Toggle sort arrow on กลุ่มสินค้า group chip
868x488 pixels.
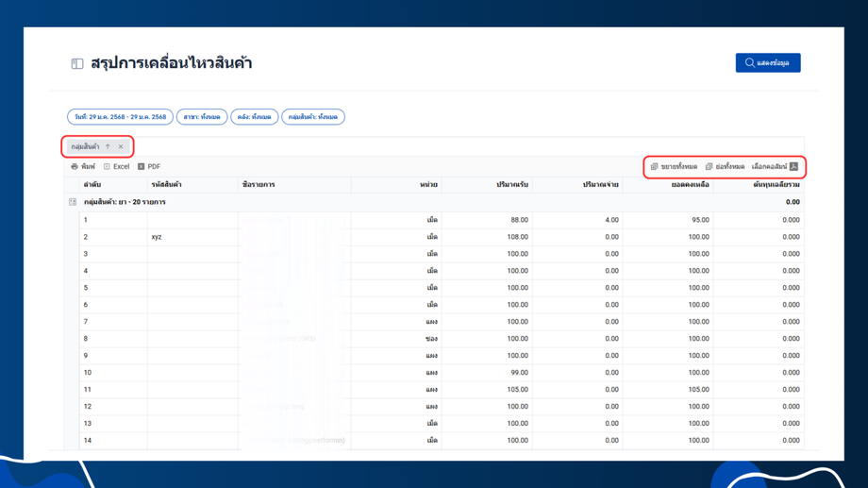(x=108, y=147)
